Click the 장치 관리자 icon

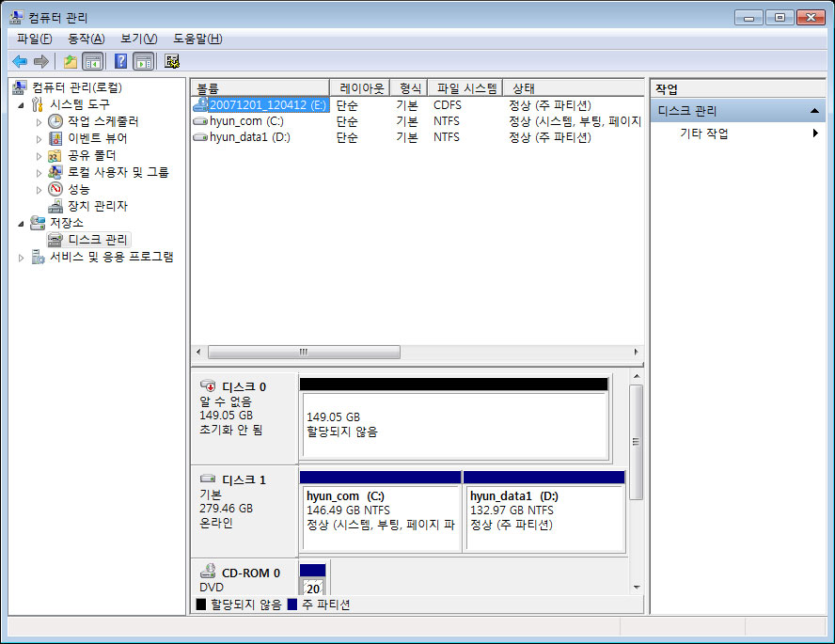(55, 206)
